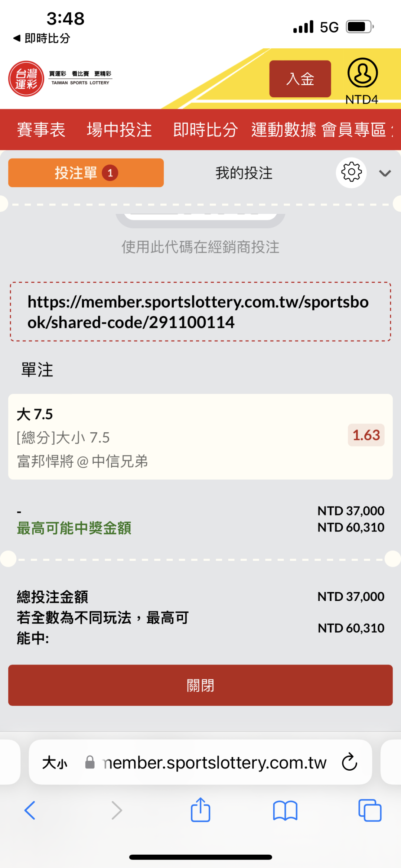
Task: Open Safari tabs overview icon
Action: click(369, 810)
